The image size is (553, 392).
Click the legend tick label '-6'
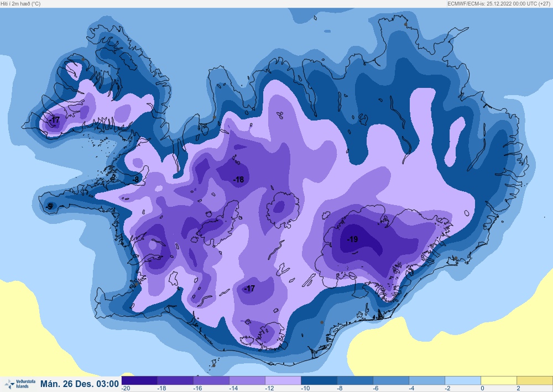click(376, 389)
